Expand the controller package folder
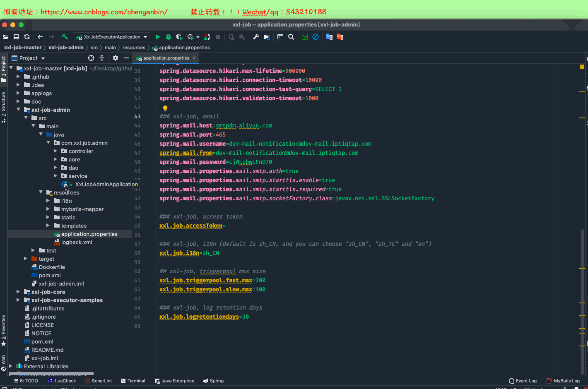This screenshot has height=389, width=588. point(55,151)
